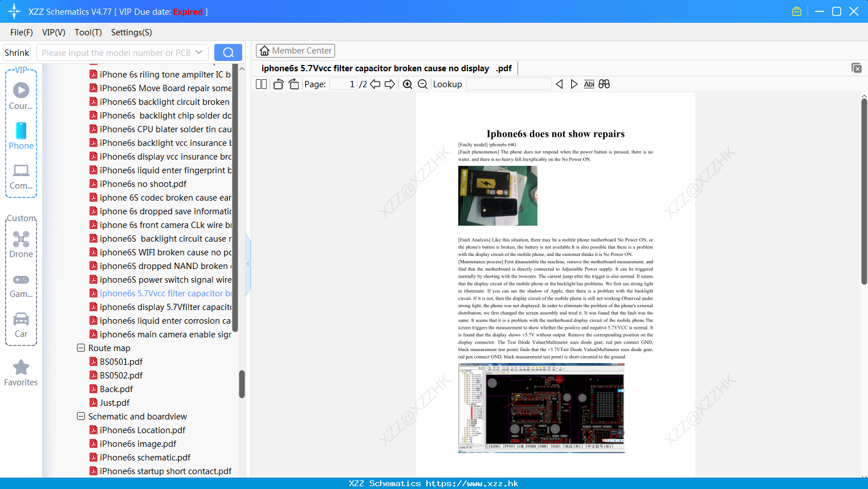Select the Phone category
The image size is (868, 489).
pos(21,136)
